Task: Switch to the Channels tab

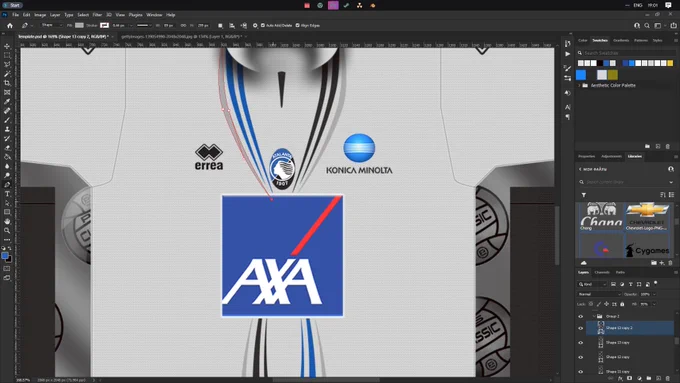Action: (602, 272)
